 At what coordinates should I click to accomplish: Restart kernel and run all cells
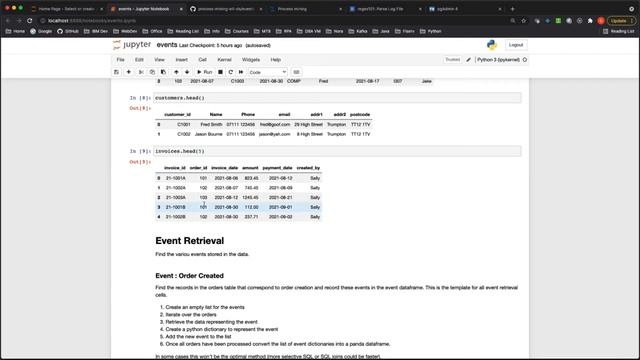coord(241,72)
